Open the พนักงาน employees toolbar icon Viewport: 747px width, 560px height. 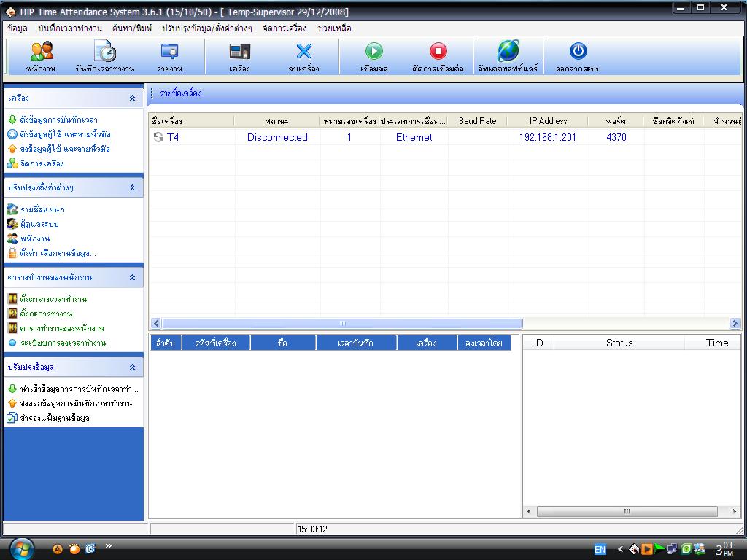(42, 52)
